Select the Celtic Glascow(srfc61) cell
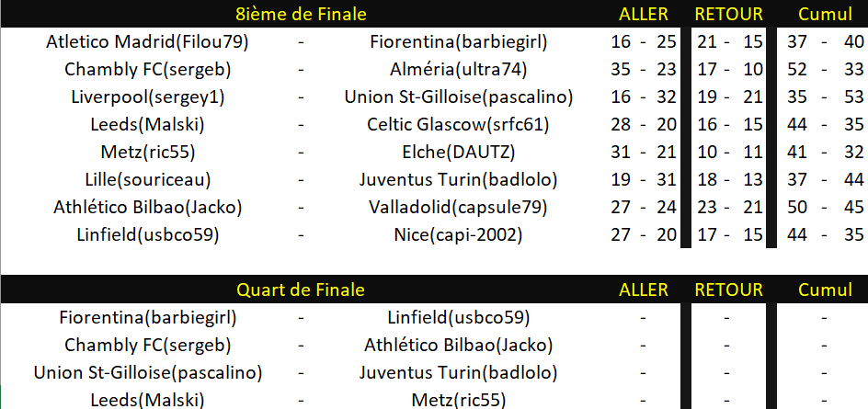Screen dimensions: 868x409 pos(458,124)
